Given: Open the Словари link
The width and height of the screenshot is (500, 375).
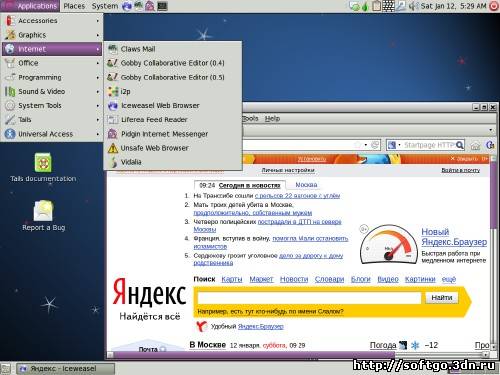Looking at the screenshot, I should click(329, 279).
